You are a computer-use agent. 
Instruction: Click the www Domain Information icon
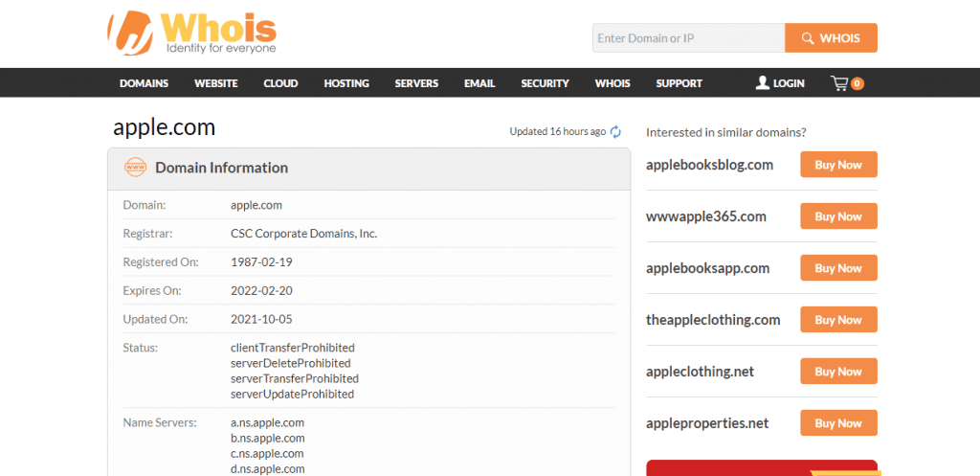(135, 168)
